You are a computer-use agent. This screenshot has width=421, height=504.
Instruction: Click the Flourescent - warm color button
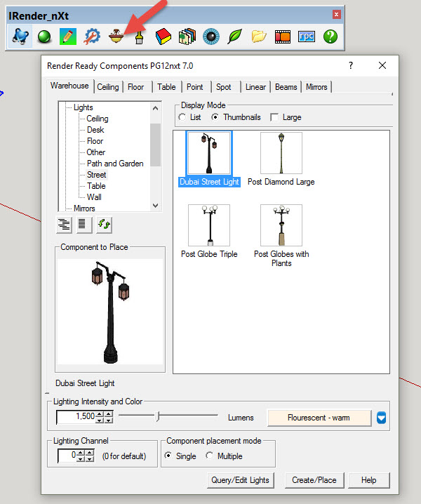(319, 418)
